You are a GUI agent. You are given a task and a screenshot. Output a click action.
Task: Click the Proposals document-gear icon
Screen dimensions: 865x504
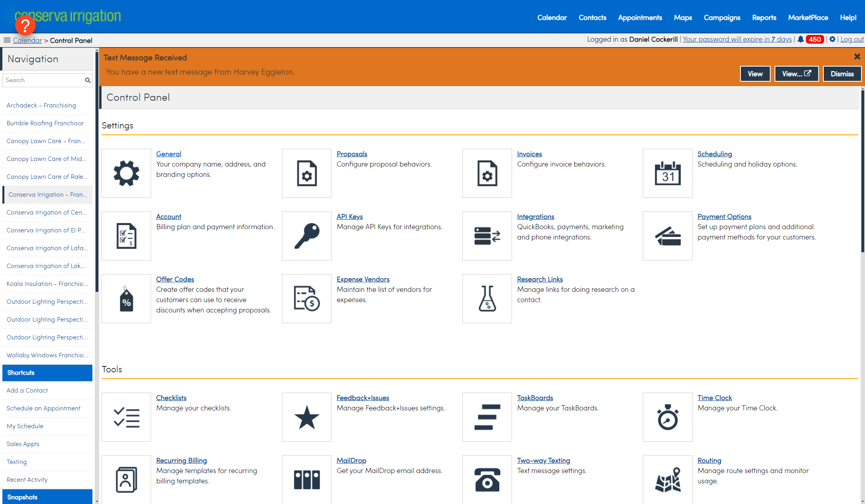[307, 173]
